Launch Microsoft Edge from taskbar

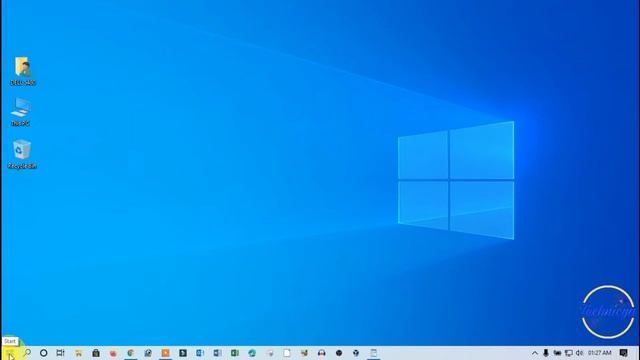pyautogui.click(x=252, y=353)
